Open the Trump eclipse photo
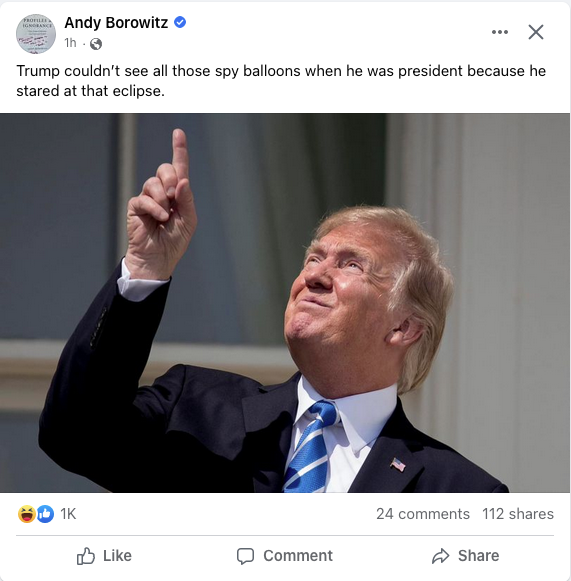This screenshot has height=581, width=571. click(285, 303)
